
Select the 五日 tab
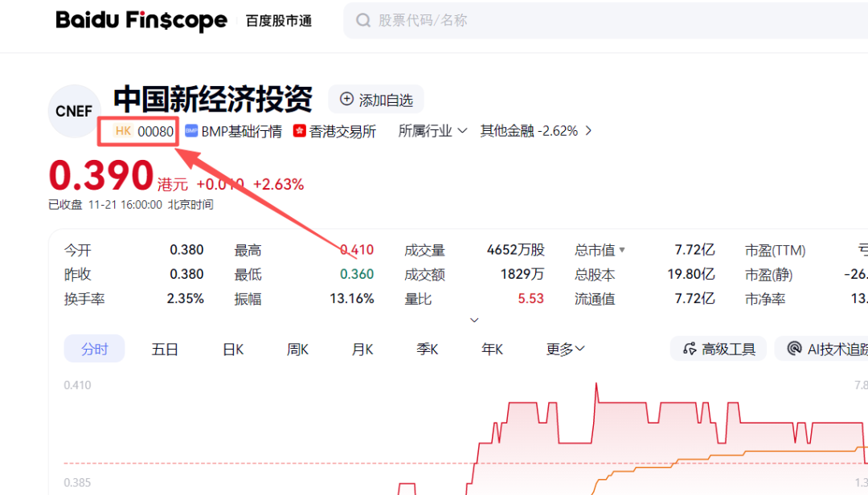pos(164,348)
